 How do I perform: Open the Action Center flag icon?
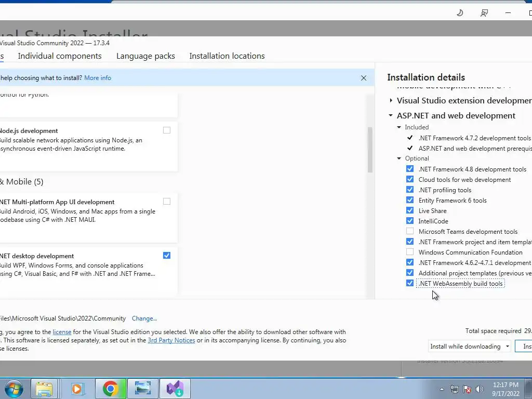click(467, 389)
